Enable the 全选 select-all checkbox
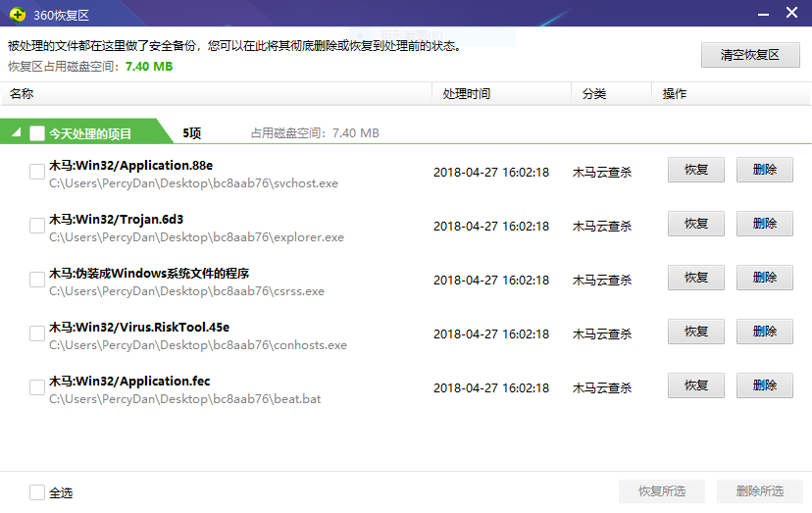 pos(36,492)
